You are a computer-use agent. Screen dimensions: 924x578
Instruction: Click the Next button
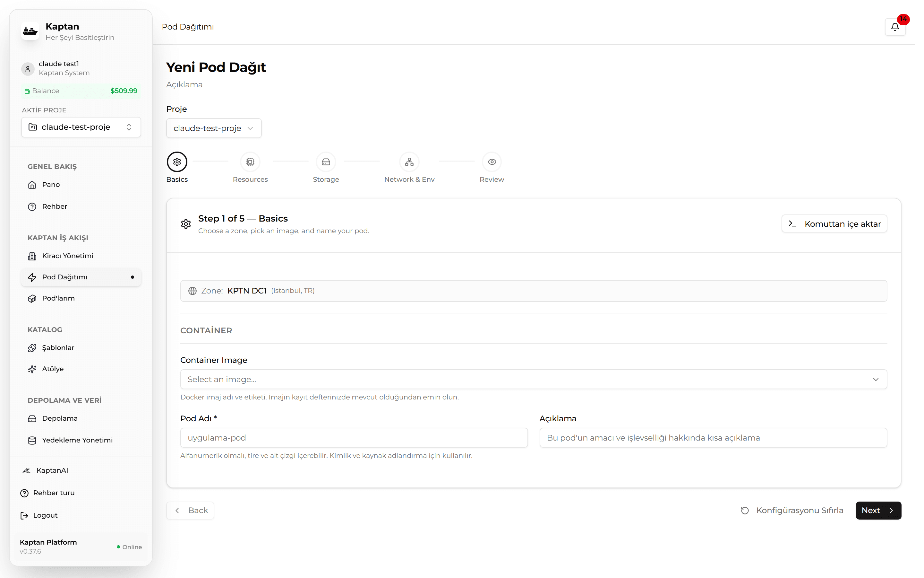(878, 511)
